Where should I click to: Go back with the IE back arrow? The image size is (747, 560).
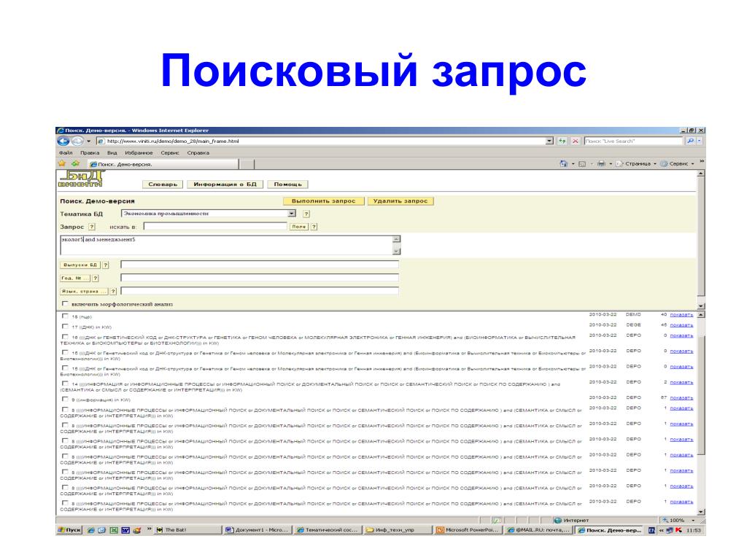pyautogui.click(x=63, y=141)
